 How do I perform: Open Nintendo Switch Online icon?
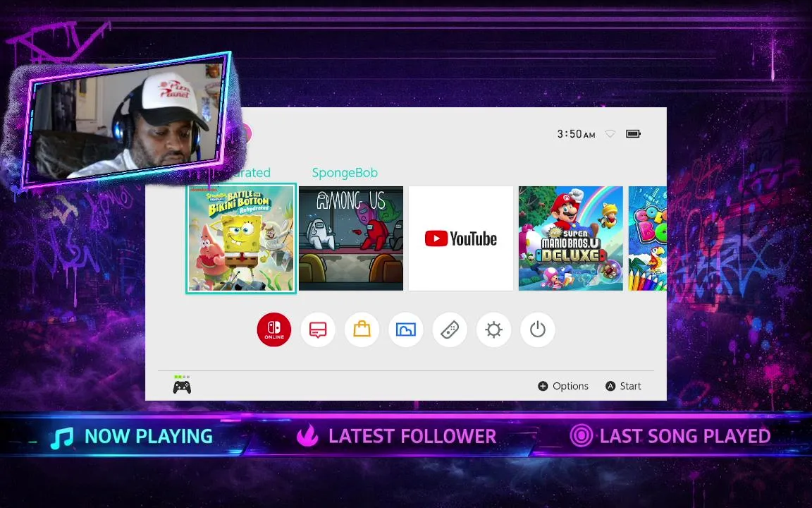pos(274,329)
